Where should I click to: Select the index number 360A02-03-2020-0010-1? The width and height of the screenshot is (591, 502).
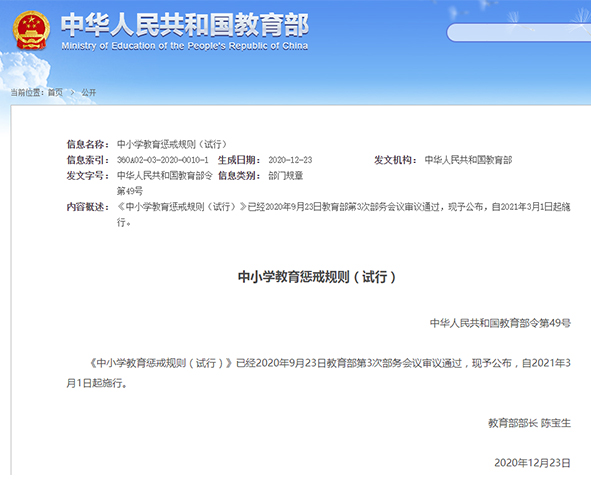click(162, 160)
